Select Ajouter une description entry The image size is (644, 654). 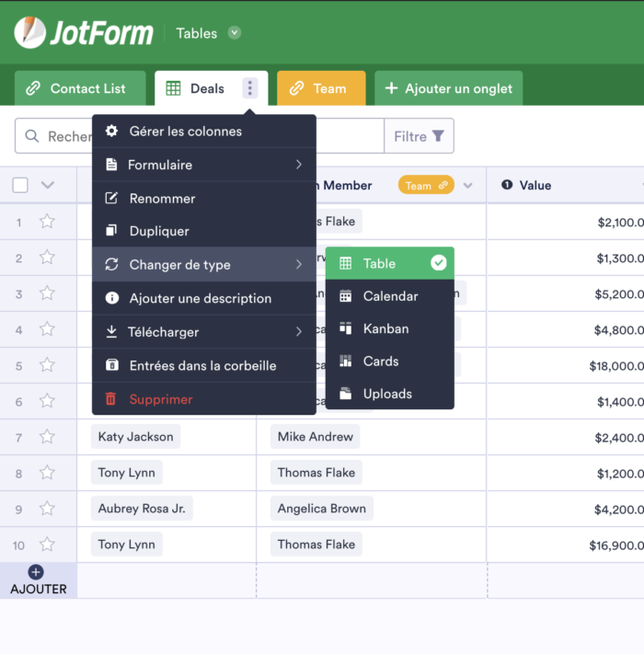coord(204,298)
